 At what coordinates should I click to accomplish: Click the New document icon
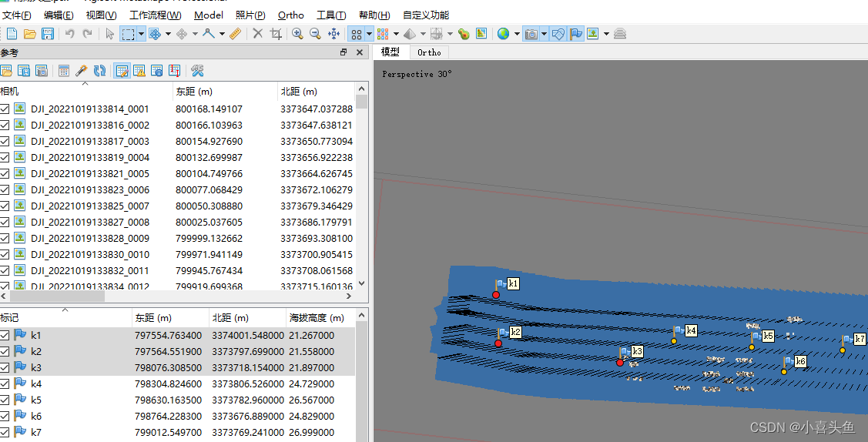(x=12, y=35)
